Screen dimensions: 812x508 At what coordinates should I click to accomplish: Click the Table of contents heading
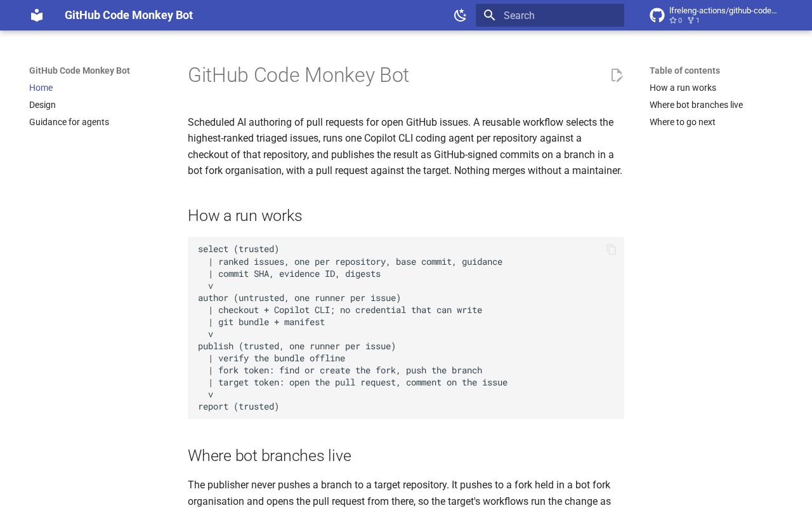(x=684, y=70)
